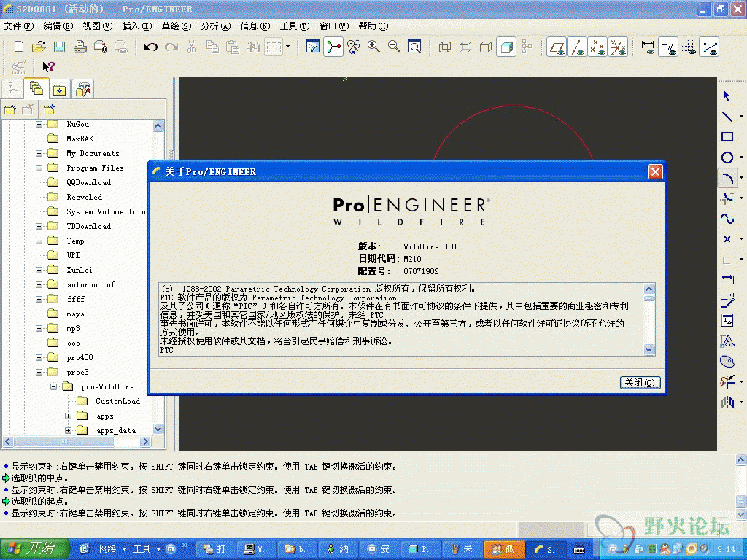The image size is (747, 560).
Task: Open the 文件(F) menu
Action: 19,26
